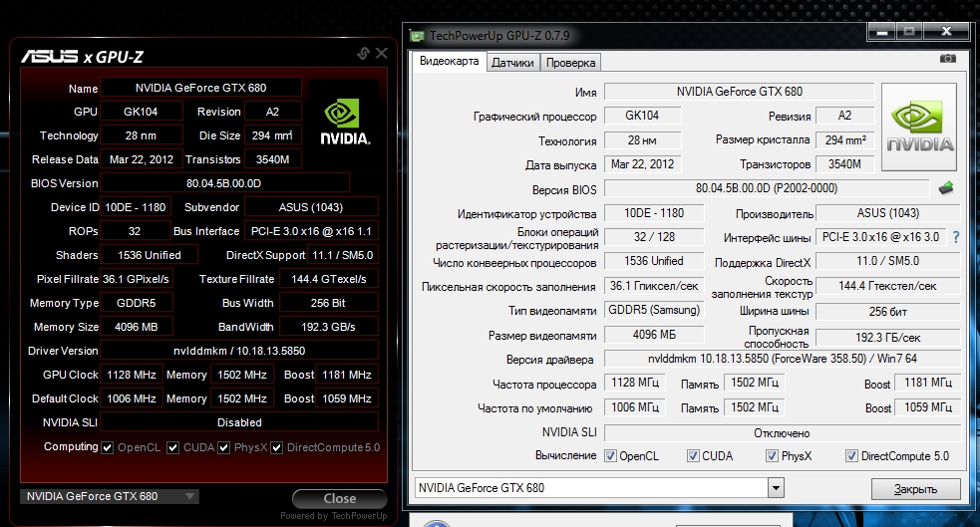
Task: Click Интерфейс шины PCI-E 3.0 x16 @ x16 3.0
Action: [x=881, y=237]
